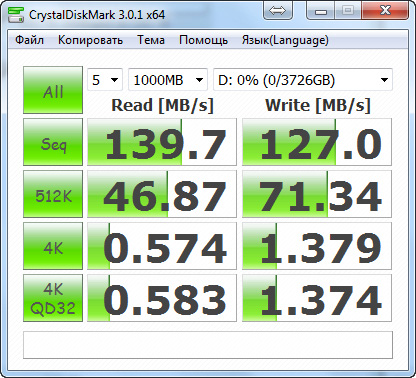Open the 1000MB test size dropdown
Image resolution: width=416 pixels, height=378 pixels.
168,80
